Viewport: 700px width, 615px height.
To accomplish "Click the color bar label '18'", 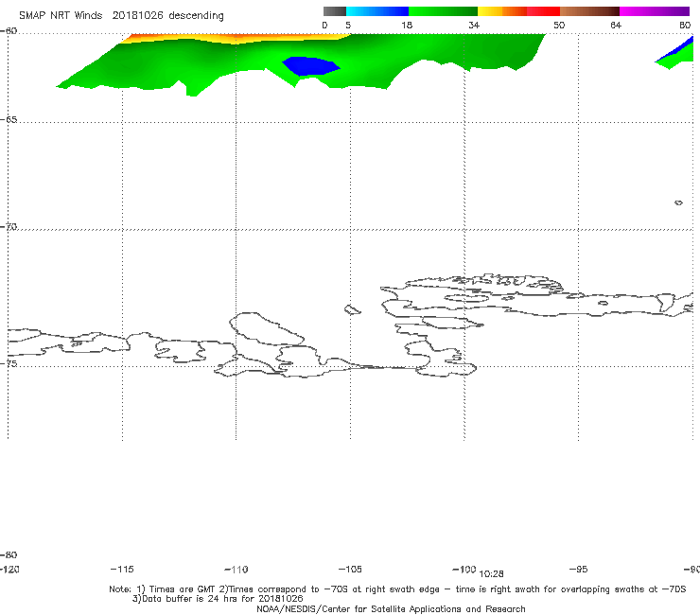I will coord(407,25).
